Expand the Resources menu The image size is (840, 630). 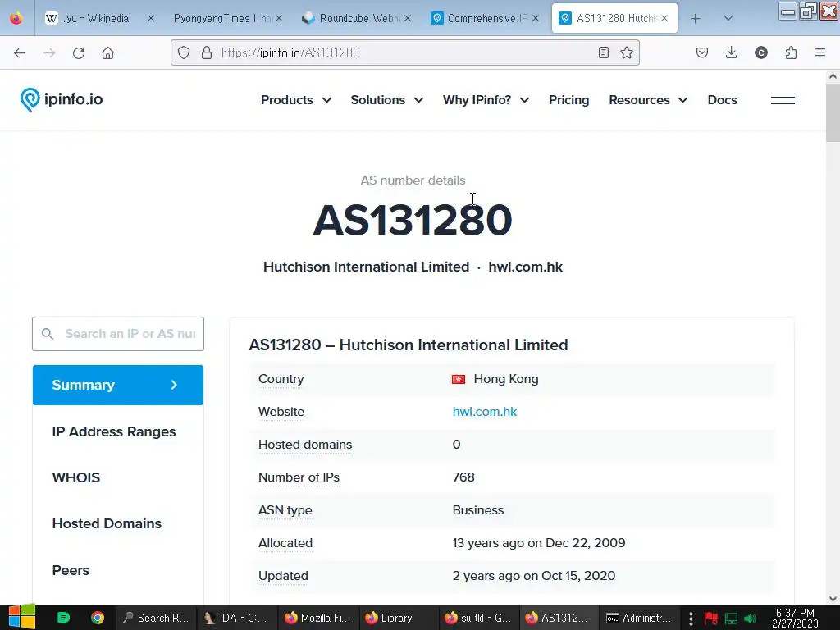648,100
